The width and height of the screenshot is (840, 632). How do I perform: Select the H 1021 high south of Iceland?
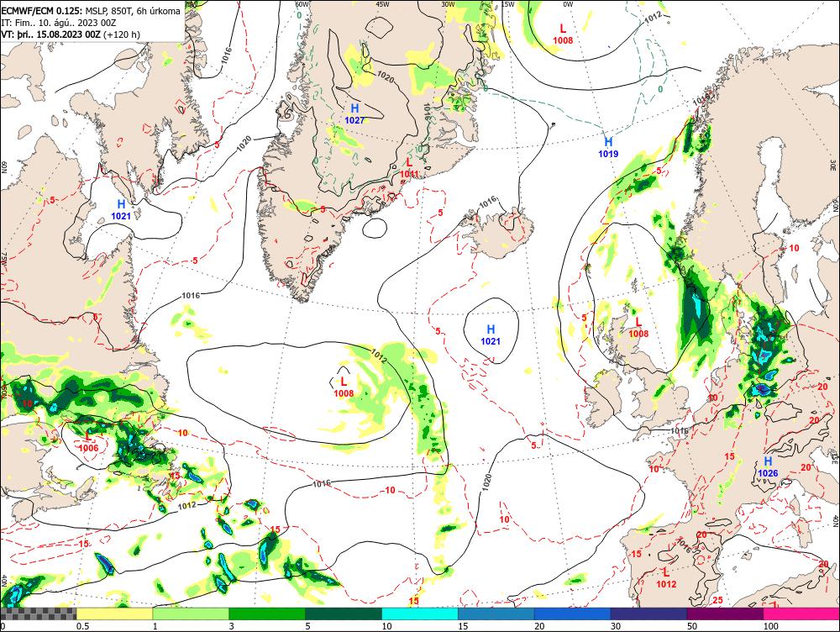(x=491, y=335)
